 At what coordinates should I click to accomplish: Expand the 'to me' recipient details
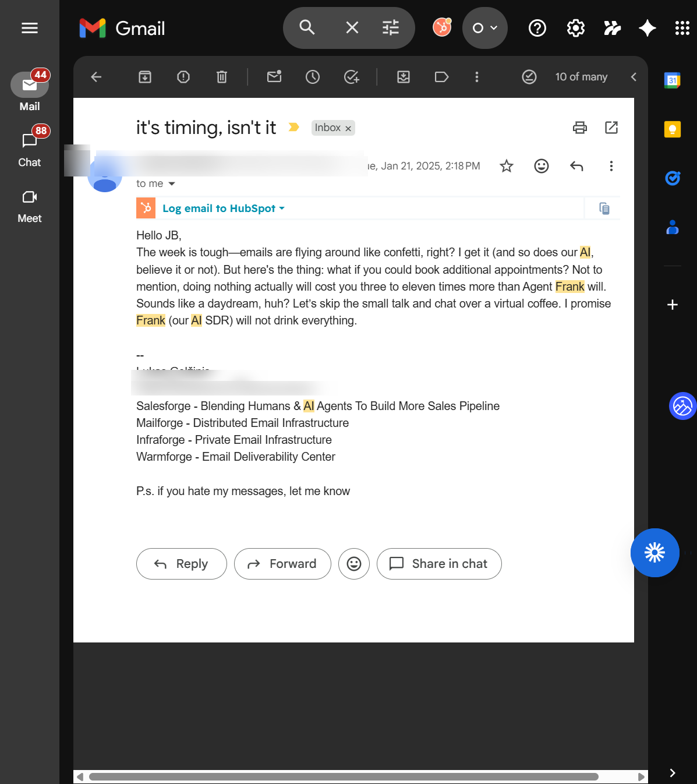click(172, 183)
